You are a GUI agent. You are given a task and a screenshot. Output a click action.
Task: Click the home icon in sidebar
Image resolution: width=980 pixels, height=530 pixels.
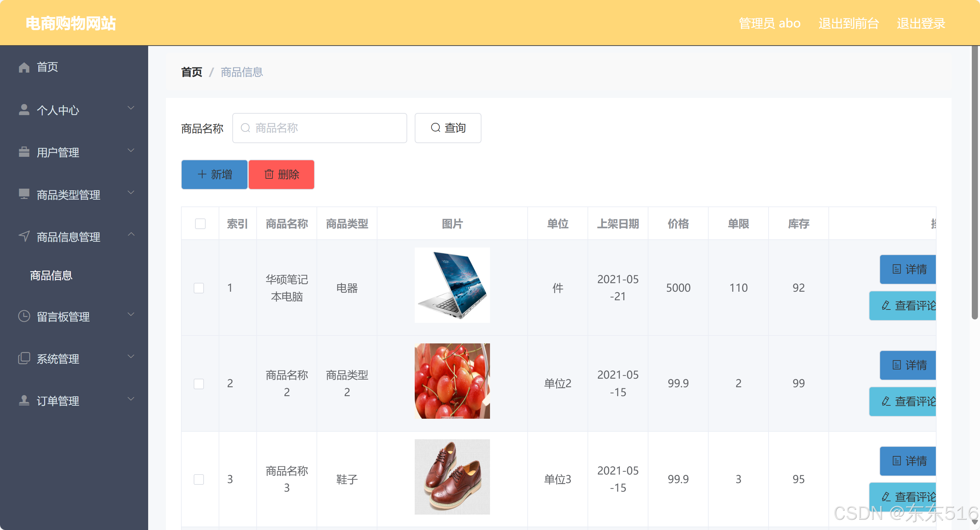(x=24, y=67)
